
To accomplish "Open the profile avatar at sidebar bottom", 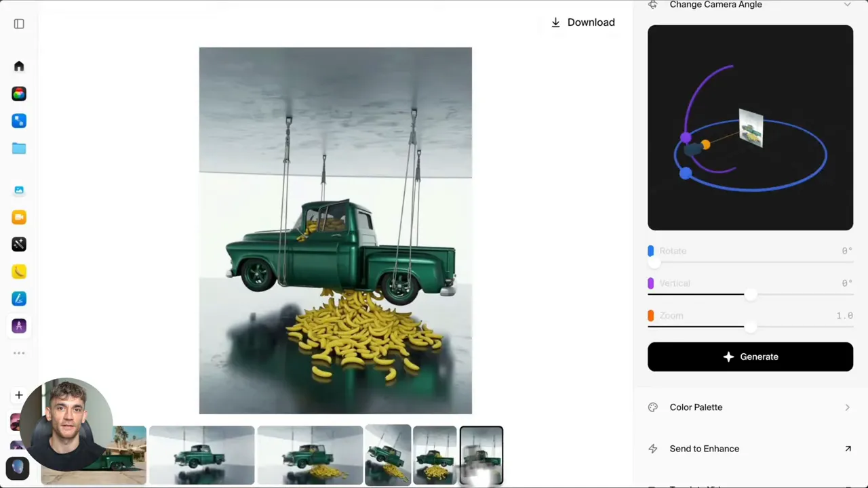I will [18, 468].
